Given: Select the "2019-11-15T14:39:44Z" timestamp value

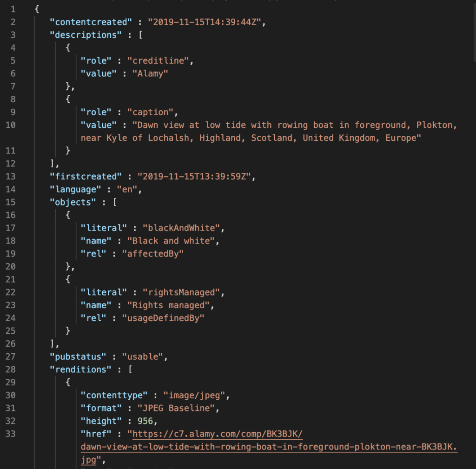Looking at the screenshot, I should point(204,22).
